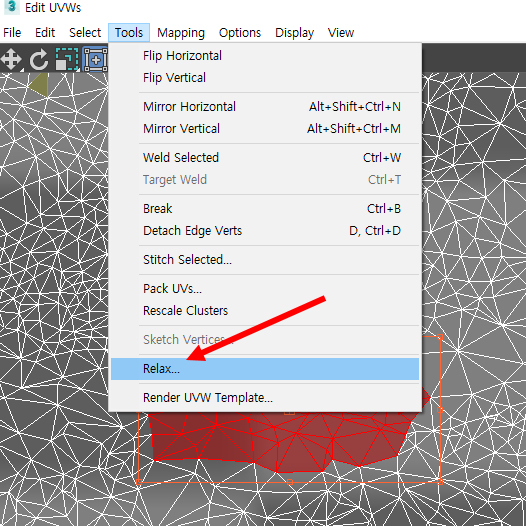The height and width of the screenshot is (526, 526).
Task: Select Mirror Vertical menu entry
Action: coord(265,129)
